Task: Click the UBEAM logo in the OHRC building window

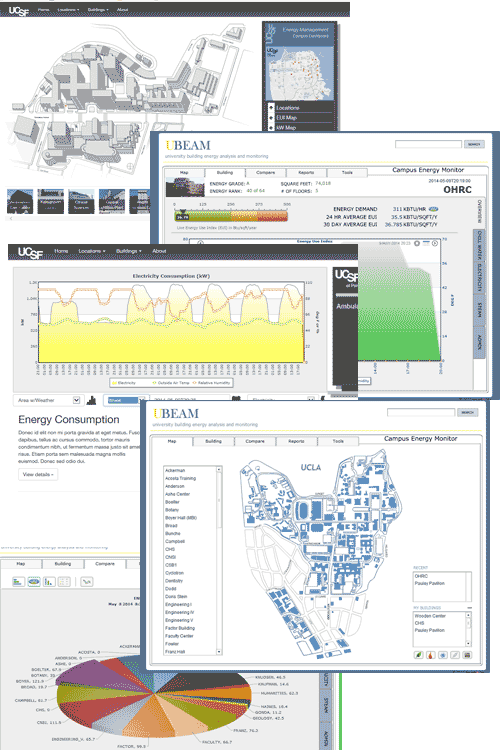Action: pos(188,145)
